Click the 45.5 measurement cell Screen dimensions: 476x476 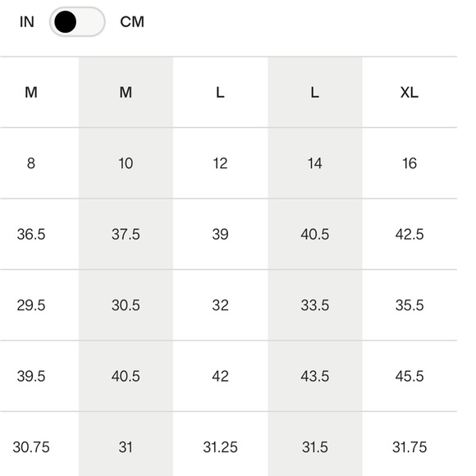pos(410,376)
